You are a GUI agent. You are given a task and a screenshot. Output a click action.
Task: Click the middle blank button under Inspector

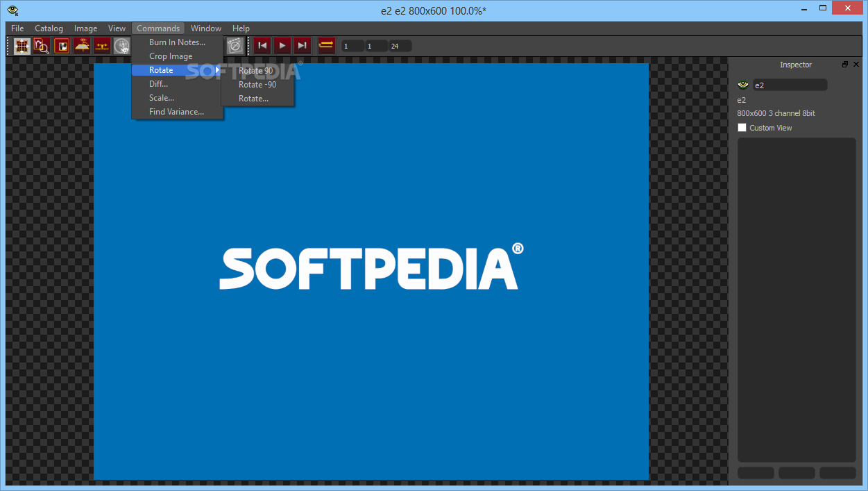pos(797,473)
